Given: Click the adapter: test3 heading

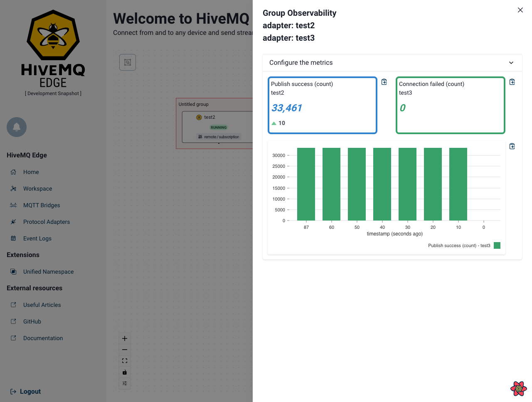Looking at the screenshot, I should click(288, 38).
